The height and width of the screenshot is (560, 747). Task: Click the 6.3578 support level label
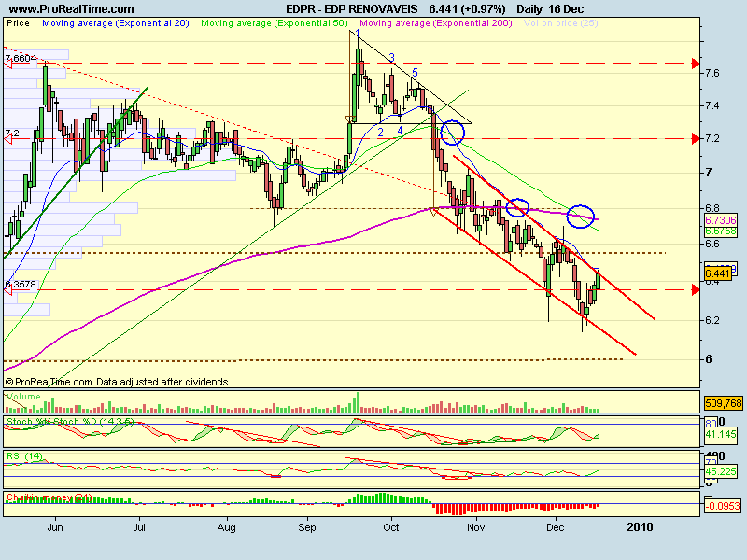[x=21, y=285]
